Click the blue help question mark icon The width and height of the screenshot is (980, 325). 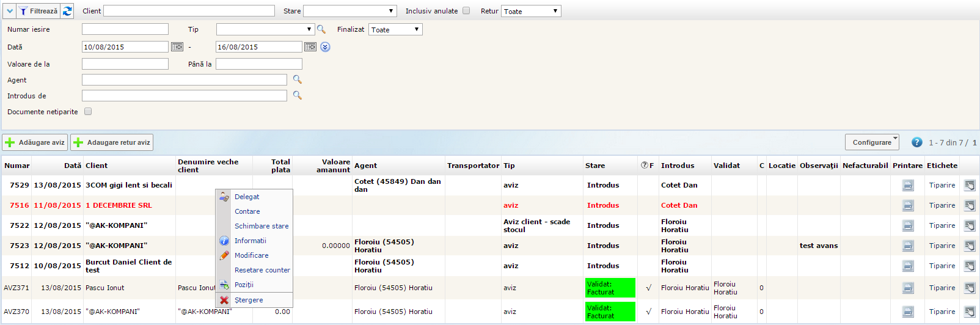pos(916,142)
